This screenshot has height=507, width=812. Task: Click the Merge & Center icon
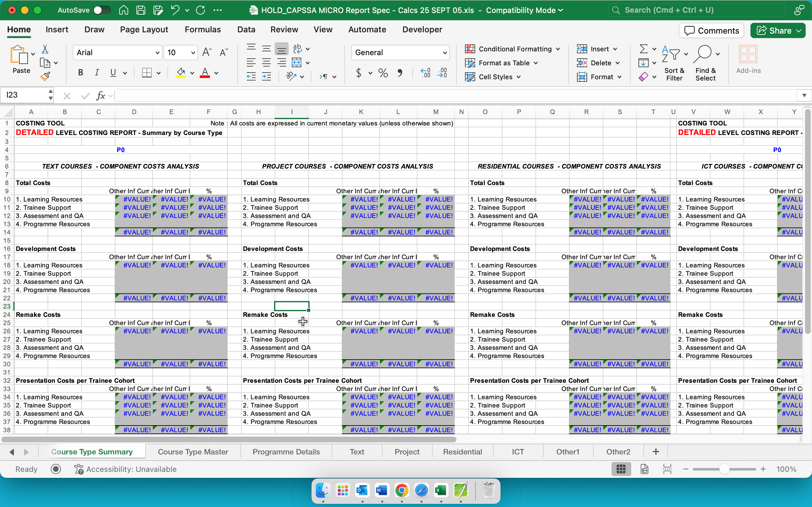297,63
